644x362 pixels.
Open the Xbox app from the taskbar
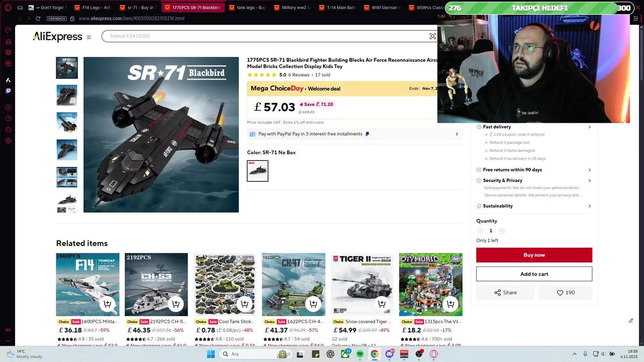[345, 354]
